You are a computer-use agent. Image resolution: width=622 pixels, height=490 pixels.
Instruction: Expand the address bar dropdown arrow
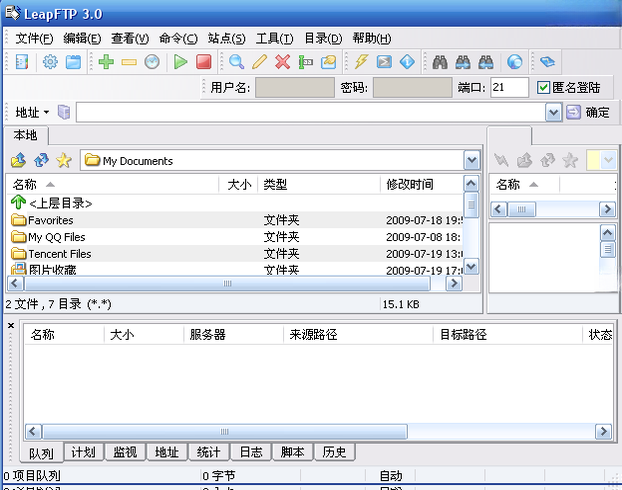point(553,113)
